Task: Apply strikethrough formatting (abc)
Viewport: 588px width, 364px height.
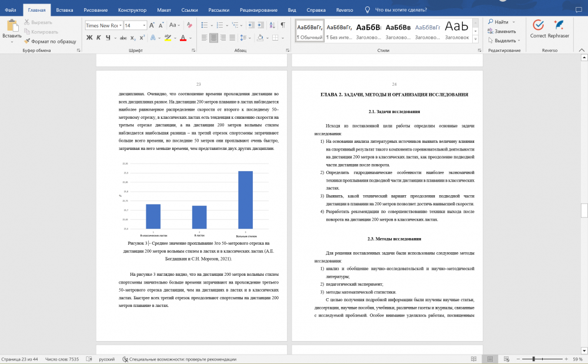Action: (123, 38)
